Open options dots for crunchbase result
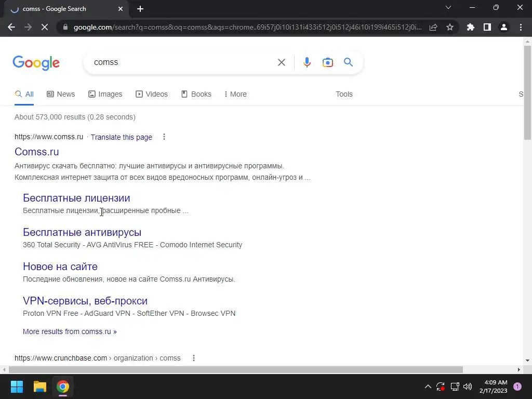Viewport: 532px width, 399px height. coord(193,358)
